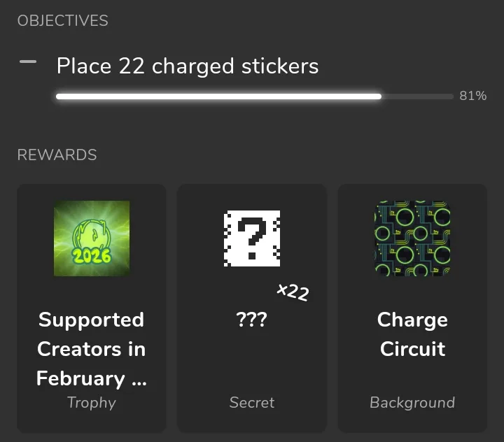Click the "Secret" type label
504x442 pixels.
(252, 402)
